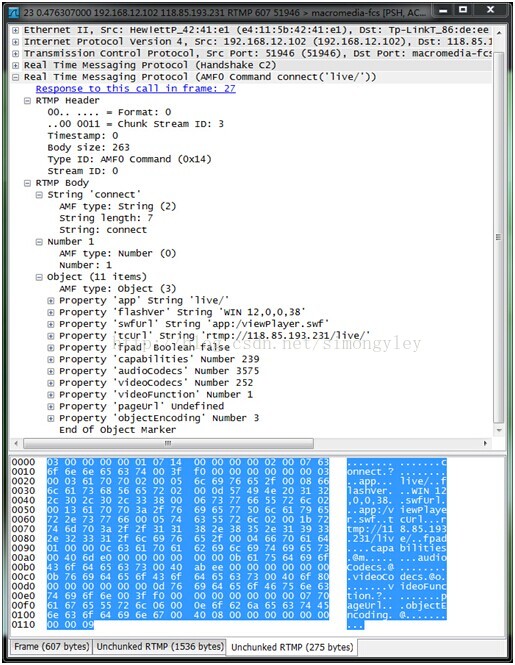Select the 'Number: 1' value line
The height and width of the screenshot is (665, 515).
(85, 265)
